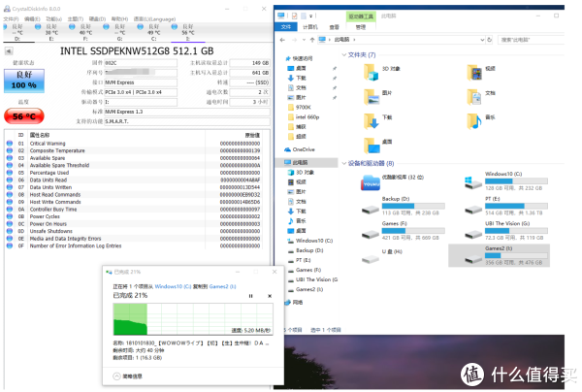
Task: Click the red 56 °C temperature indicator
Action: tap(24, 116)
